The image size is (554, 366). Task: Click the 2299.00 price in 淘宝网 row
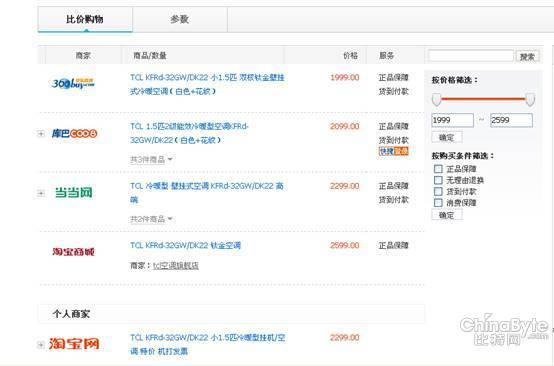(345, 338)
